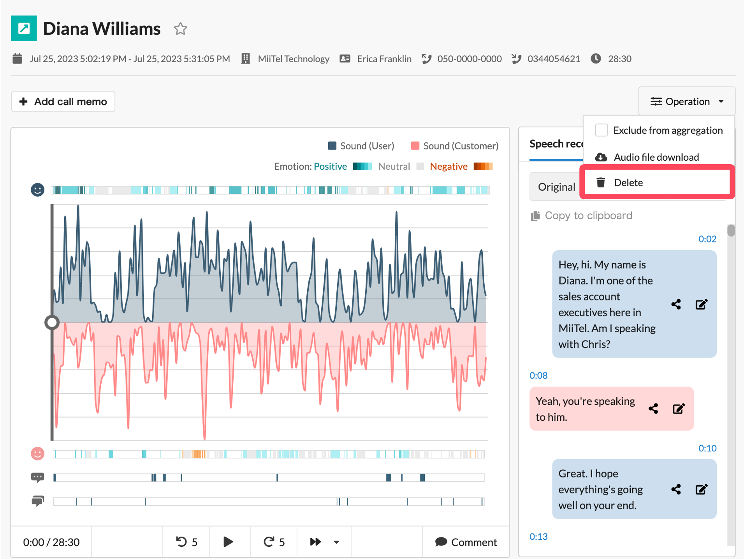Star Diana Williams as favorite
This screenshot has width=744, height=560.
180,28
